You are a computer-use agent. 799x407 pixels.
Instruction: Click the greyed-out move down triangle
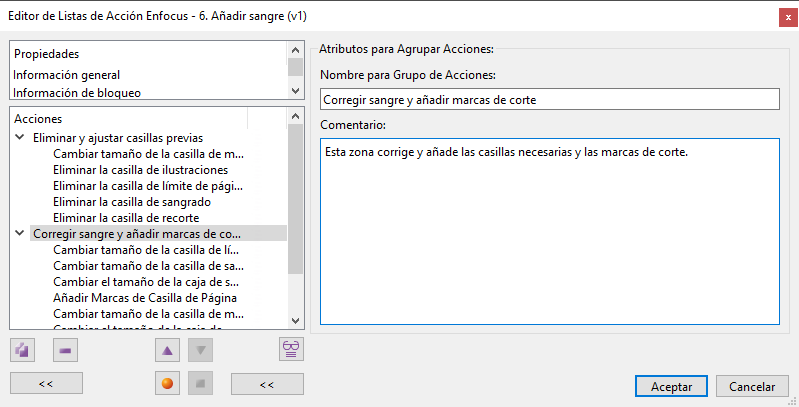click(200, 350)
